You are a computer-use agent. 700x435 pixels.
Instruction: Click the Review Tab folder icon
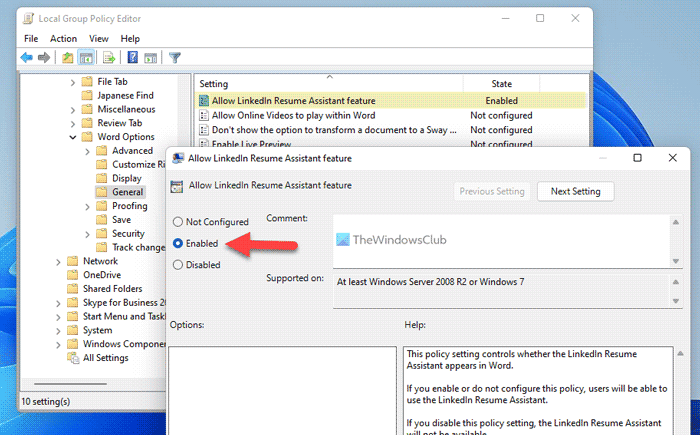coord(87,123)
